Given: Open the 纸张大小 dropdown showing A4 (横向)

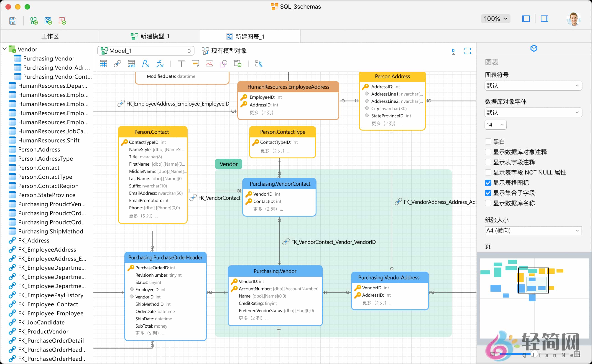Looking at the screenshot, I should (x=533, y=230).
